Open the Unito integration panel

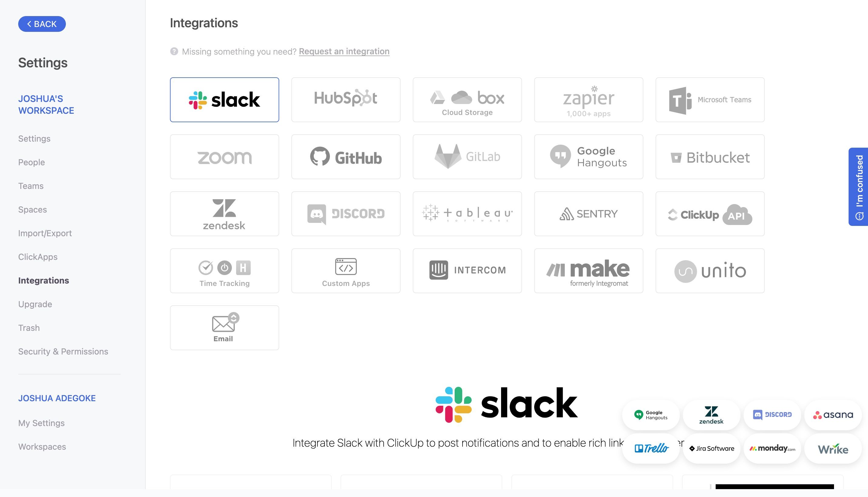pyautogui.click(x=710, y=270)
